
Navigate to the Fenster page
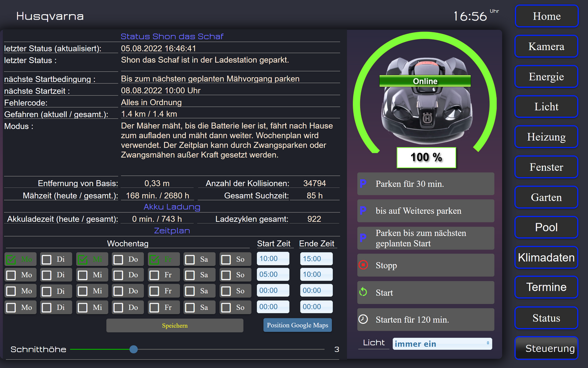coord(546,167)
